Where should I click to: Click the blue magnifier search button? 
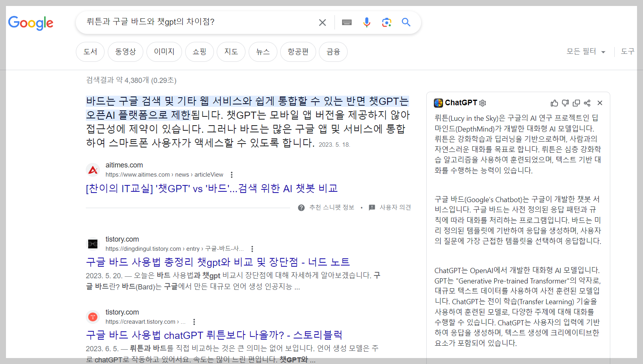[406, 22]
